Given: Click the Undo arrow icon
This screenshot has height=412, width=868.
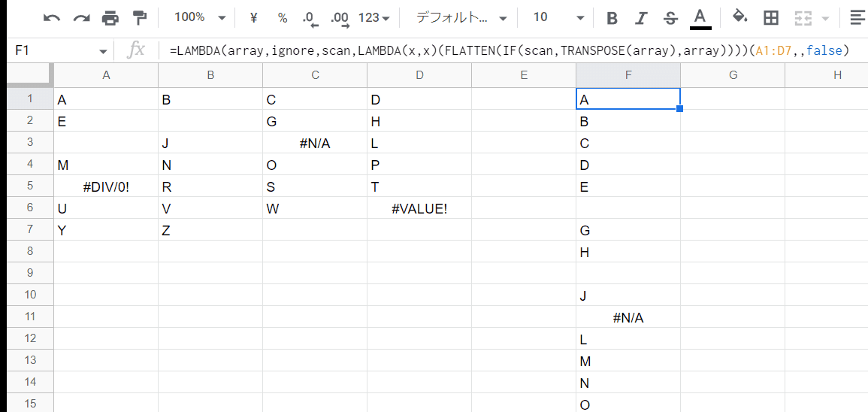Looking at the screenshot, I should [x=52, y=18].
